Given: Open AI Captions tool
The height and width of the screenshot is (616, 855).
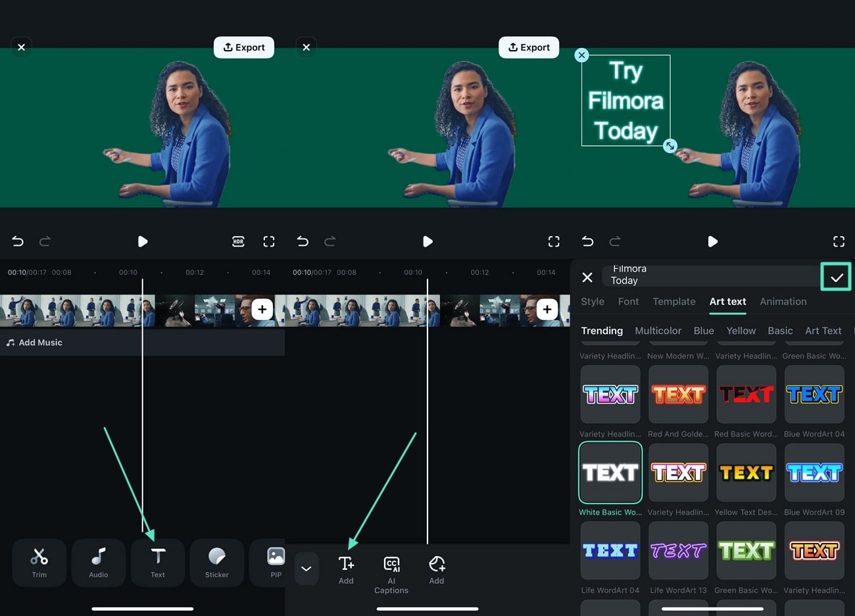Looking at the screenshot, I should (391, 575).
